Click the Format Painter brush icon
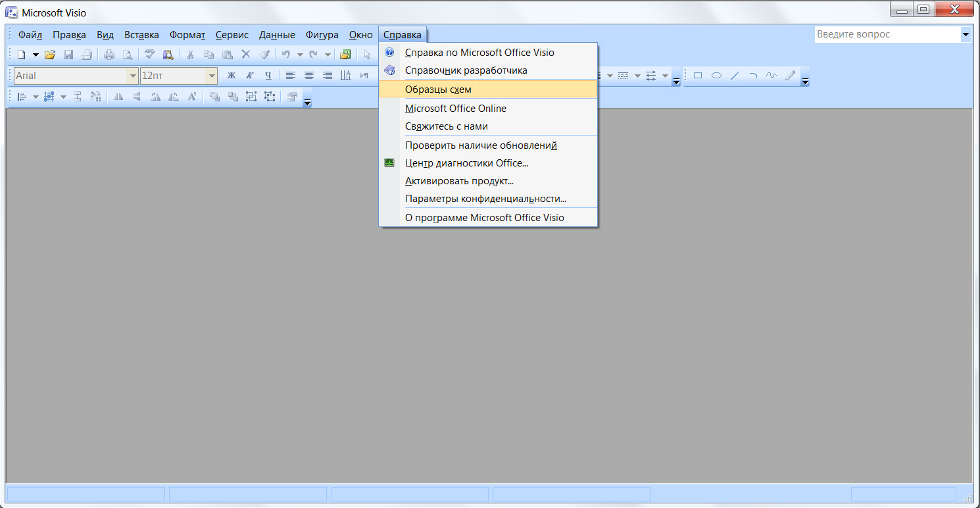 click(264, 55)
